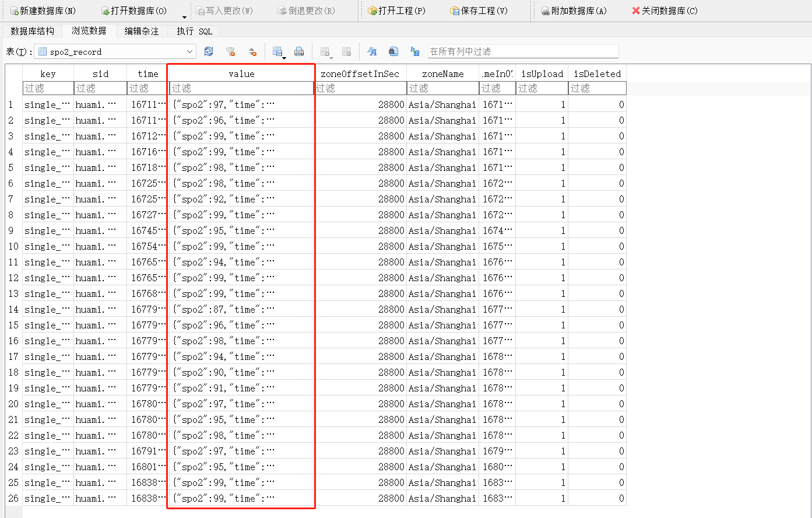Click the filter box under time column
This screenshot has width=812, height=518.
click(x=148, y=88)
